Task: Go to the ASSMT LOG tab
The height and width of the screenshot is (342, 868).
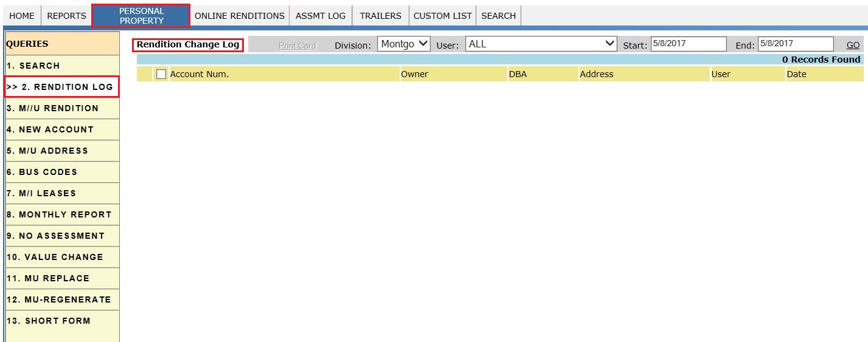Action: (x=321, y=16)
